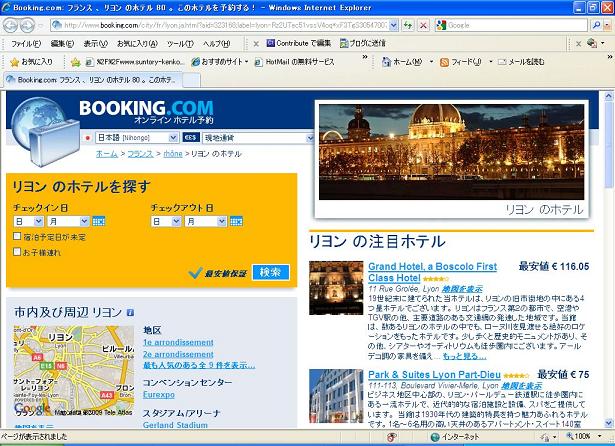Open Park & Suites Lyon Part-Dieu link
The image size is (615, 446).
pyautogui.click(x=434, y=374)
